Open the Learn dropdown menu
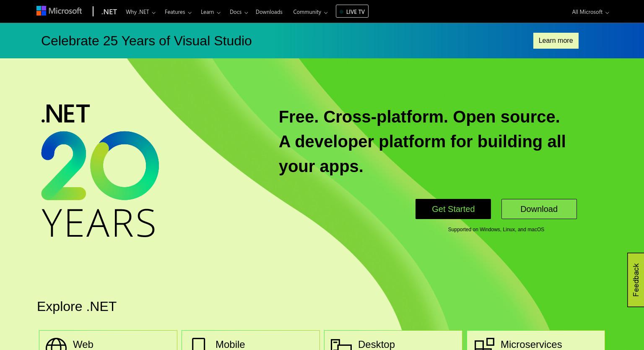644x350 pixels. pos(210,12)
